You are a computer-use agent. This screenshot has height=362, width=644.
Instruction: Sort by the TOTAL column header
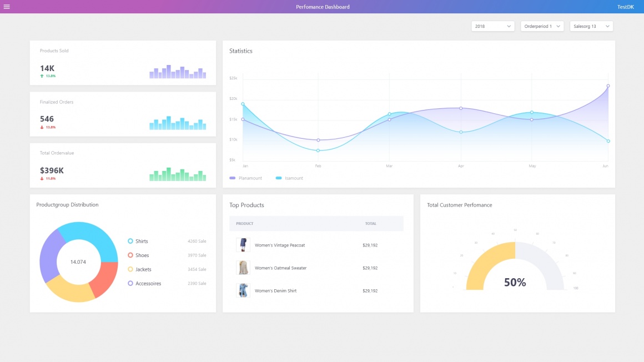click(370, 224)
